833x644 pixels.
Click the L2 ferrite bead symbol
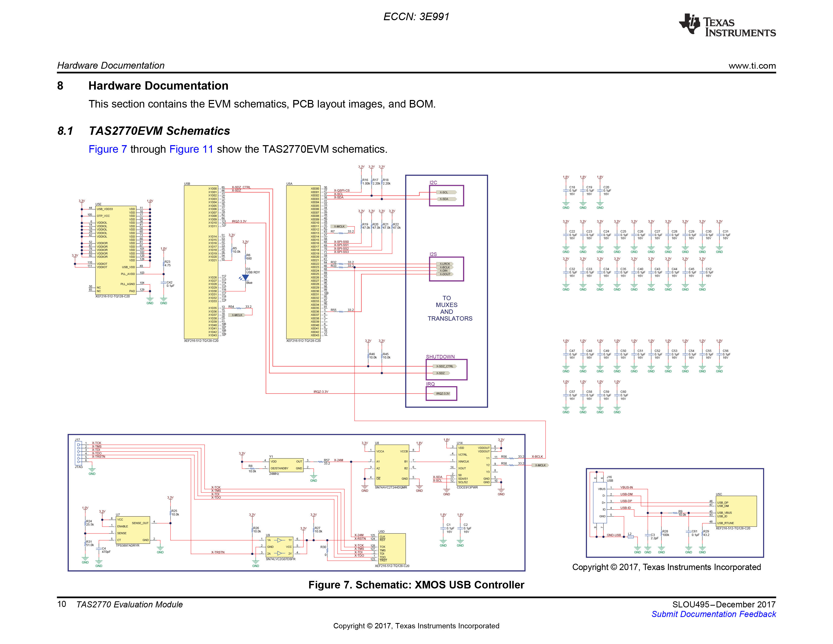pyautogui.click(x=630, y=536)
